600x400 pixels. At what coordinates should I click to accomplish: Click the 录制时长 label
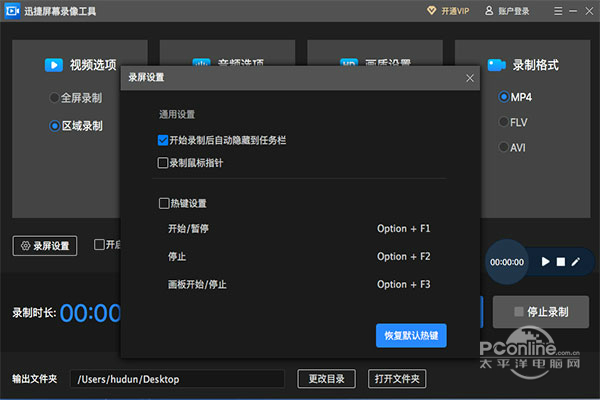[34, 313]
